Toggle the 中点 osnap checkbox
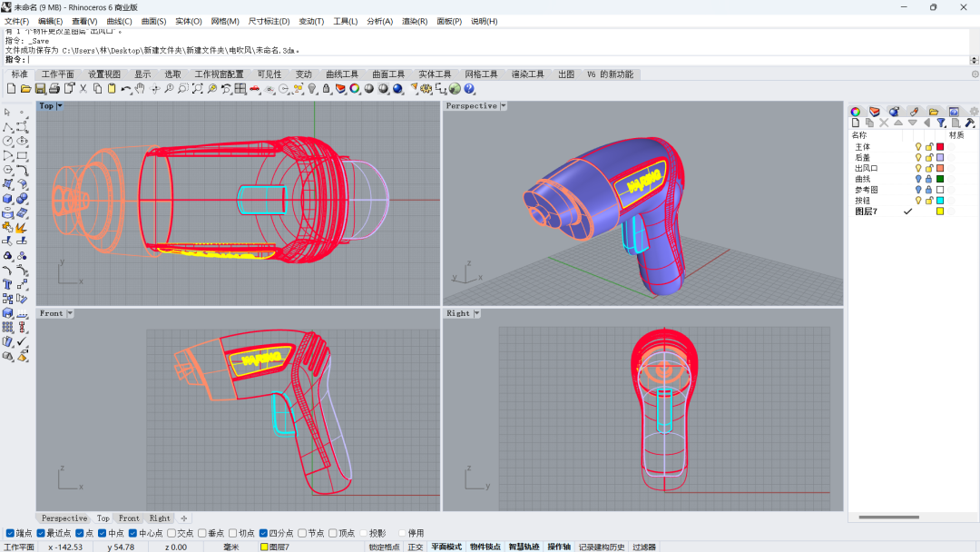The height and width of the screenshot is (552, 980). pyautogui.click(x=102, y=533)
